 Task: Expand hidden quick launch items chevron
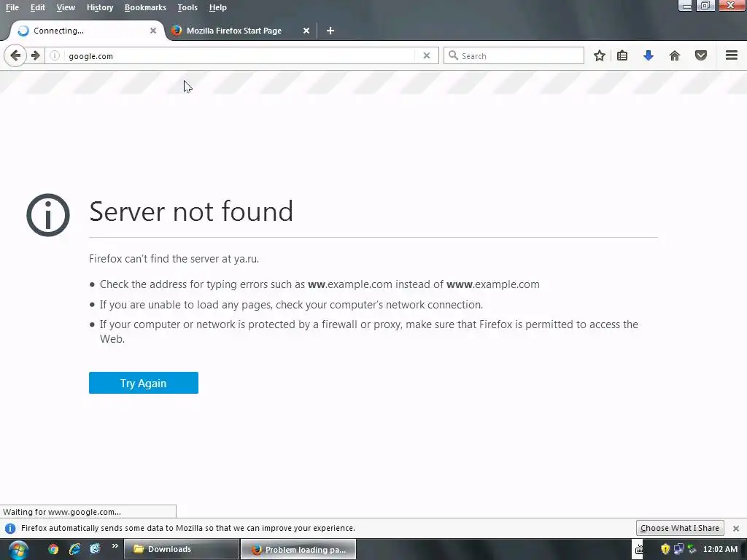115,546
